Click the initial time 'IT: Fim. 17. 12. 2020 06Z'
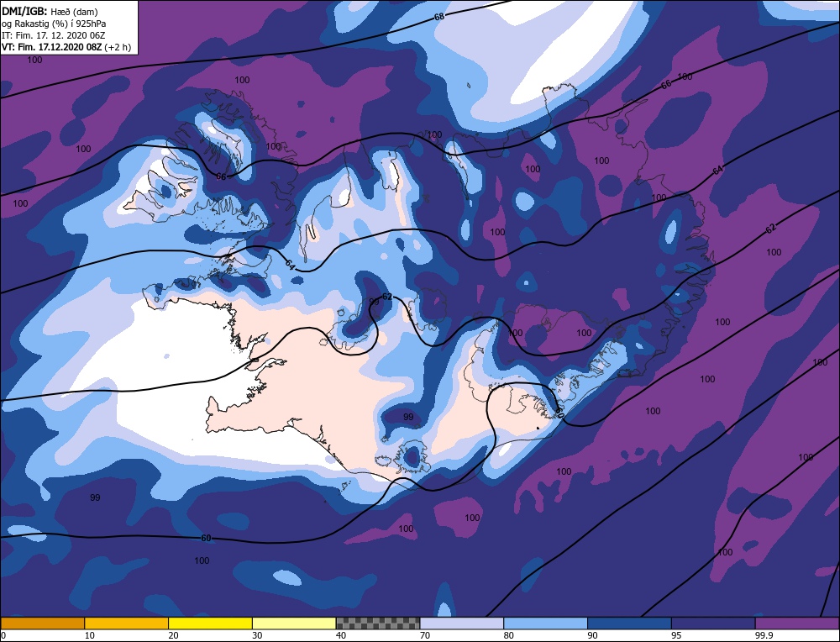This screenshot has height=642, width=840. click(54, 35)
